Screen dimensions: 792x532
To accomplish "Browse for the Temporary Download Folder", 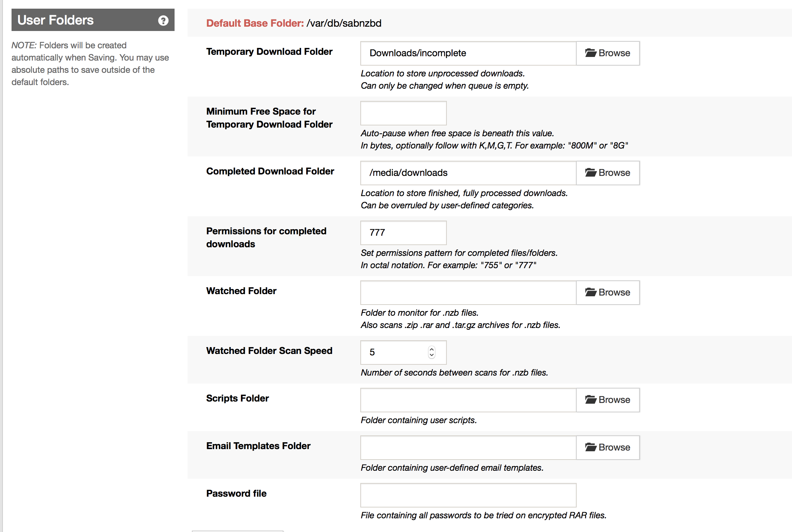I will click(x=608, y=53).
